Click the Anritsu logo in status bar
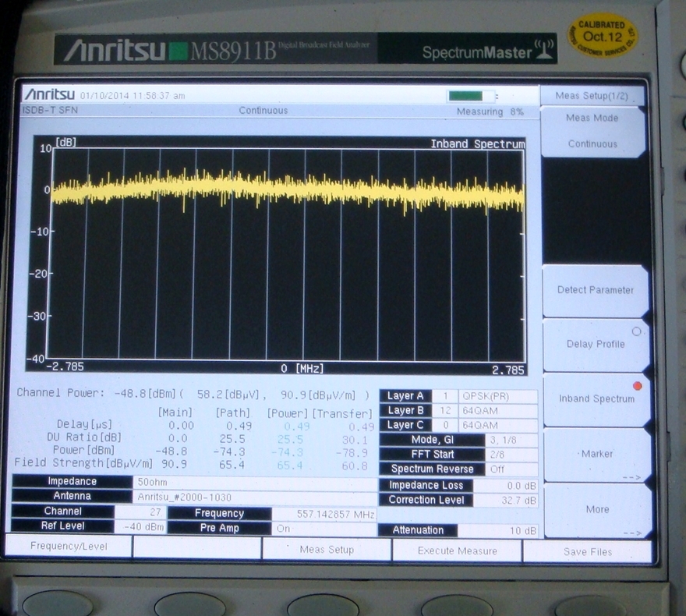686x616 pixels. (x=49, y=94)
